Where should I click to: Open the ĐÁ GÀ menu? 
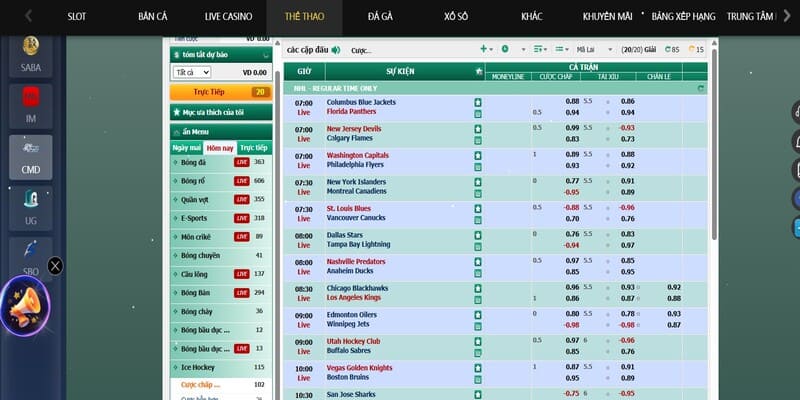pos(380,16)
